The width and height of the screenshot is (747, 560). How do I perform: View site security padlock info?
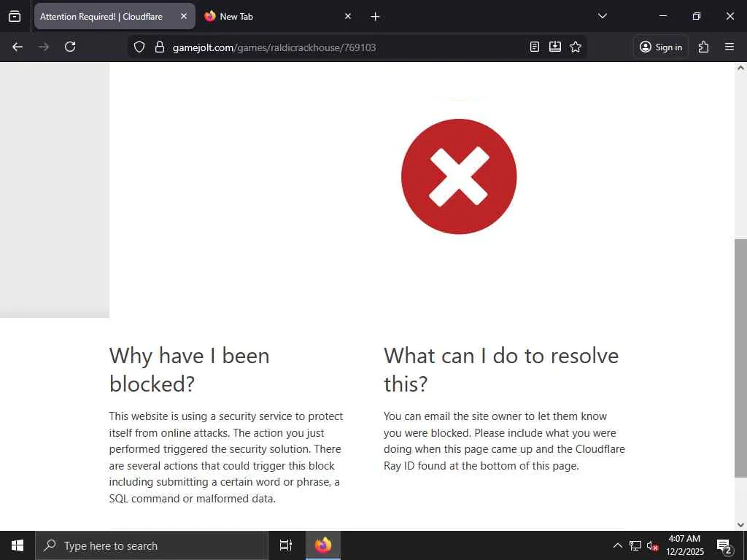tap(160, 47)
